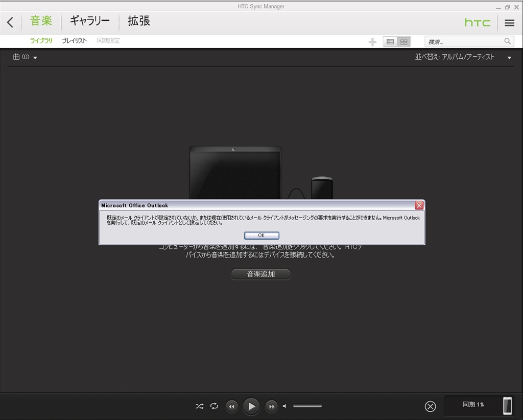Open the 同期設定 sub-tab
523x420 pixels.
[x=108, y=41]
